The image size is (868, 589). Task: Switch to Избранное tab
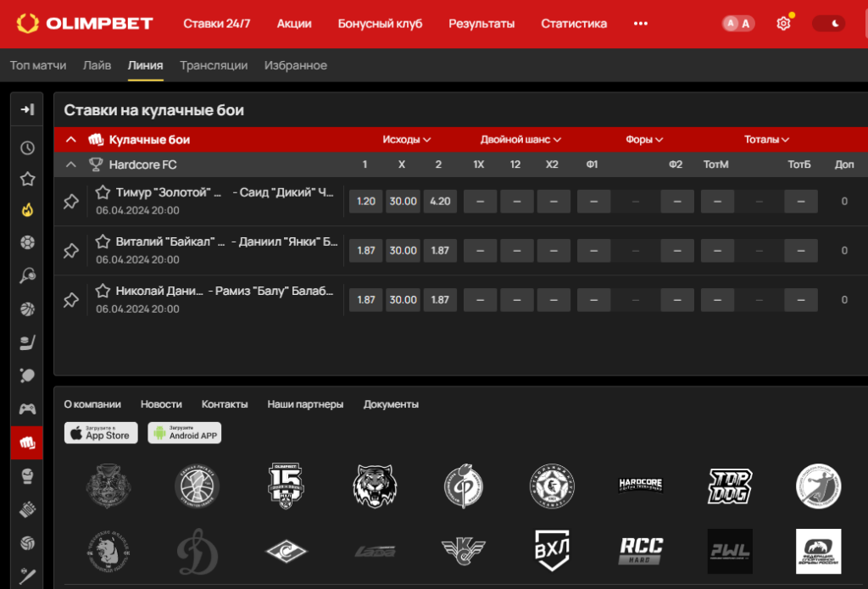pyautogui.click(x=296, y=65)
